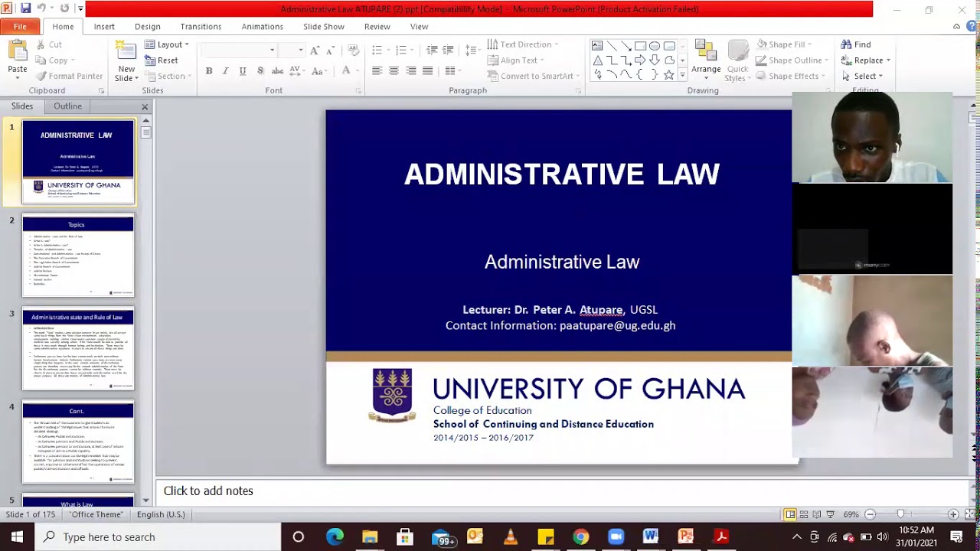980x551 pixels.
Task: Decrease the font size
Action: [330, 50]
